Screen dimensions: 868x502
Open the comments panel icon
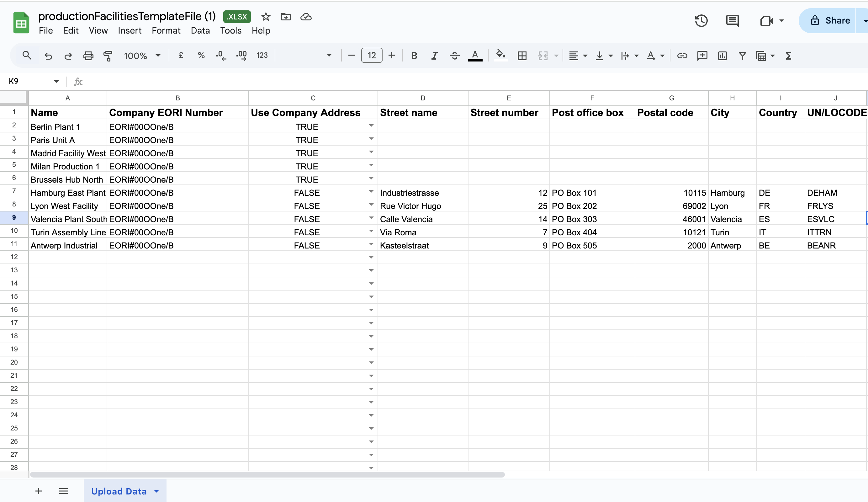(732, 21)
